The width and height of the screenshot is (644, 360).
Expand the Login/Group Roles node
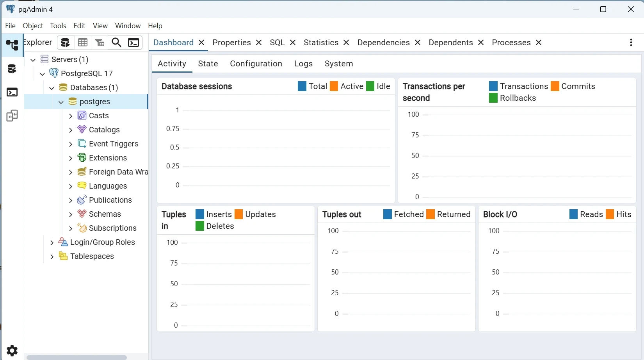tap(52, 242)
